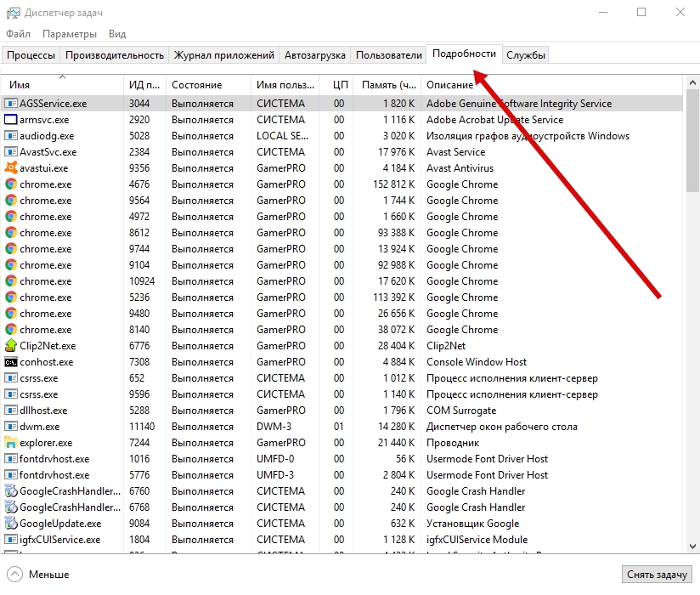Click Chrome icon for PID 9564 row
This screenshot has height=595, width=700.
point(11,200)
